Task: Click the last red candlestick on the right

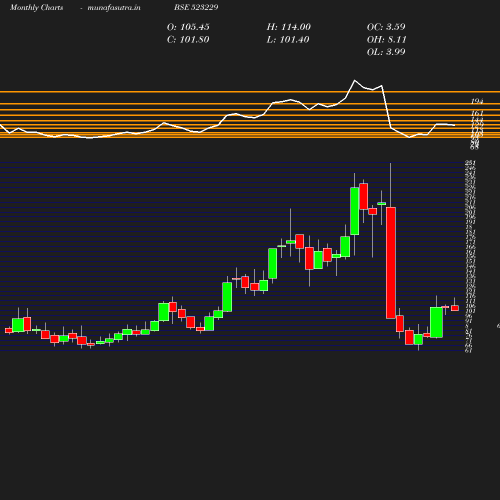Action: (x=455, y=308)
